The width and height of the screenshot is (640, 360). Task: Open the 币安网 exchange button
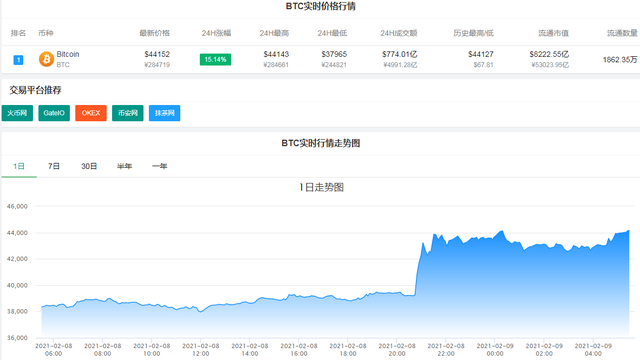pos(128,113)
